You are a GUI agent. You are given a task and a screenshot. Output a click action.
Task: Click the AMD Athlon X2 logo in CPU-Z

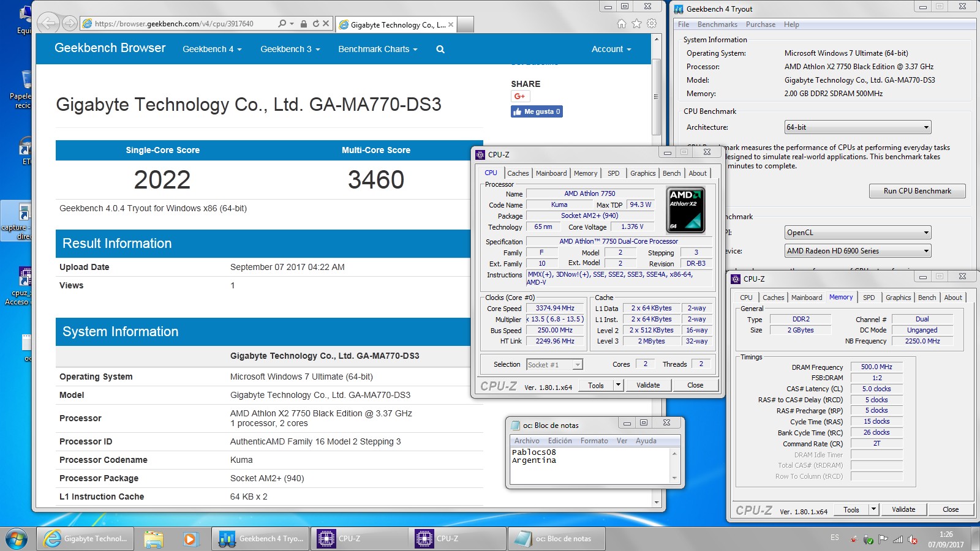(x=685, y=211)
